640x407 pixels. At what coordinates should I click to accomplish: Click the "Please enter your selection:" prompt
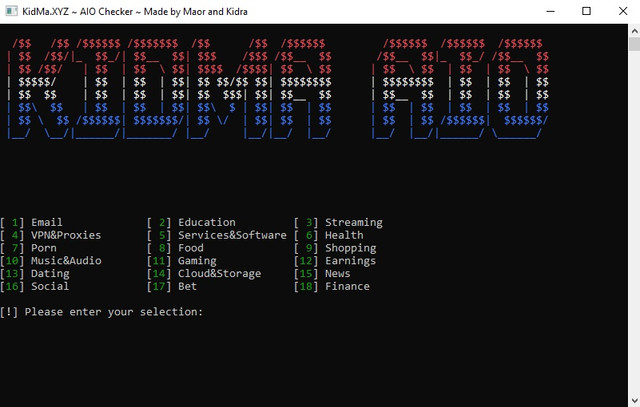pyautogui.click(x=113, y=312)
